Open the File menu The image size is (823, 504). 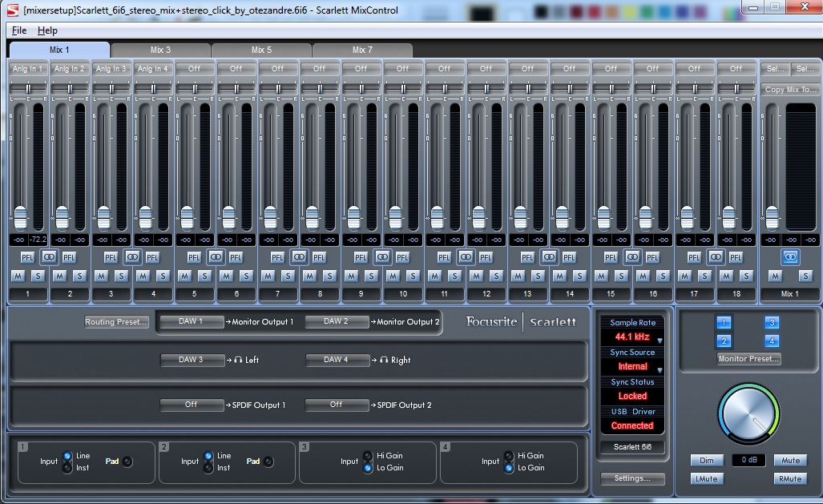coord(19,30)
